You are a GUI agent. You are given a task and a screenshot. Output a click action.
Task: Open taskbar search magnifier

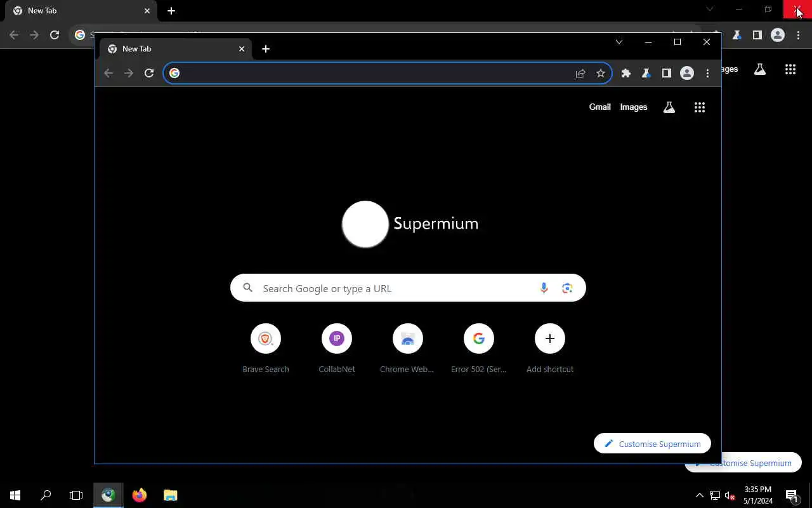pyautogui.click(x=46, y=495)
